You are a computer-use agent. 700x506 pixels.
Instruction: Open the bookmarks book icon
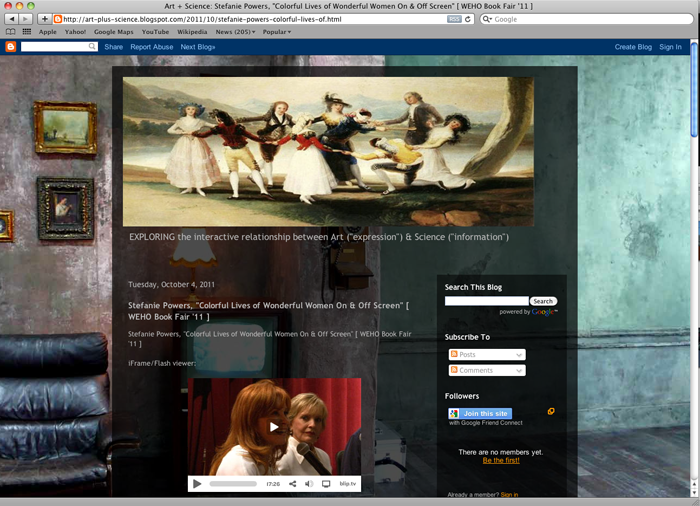(11, 32)
